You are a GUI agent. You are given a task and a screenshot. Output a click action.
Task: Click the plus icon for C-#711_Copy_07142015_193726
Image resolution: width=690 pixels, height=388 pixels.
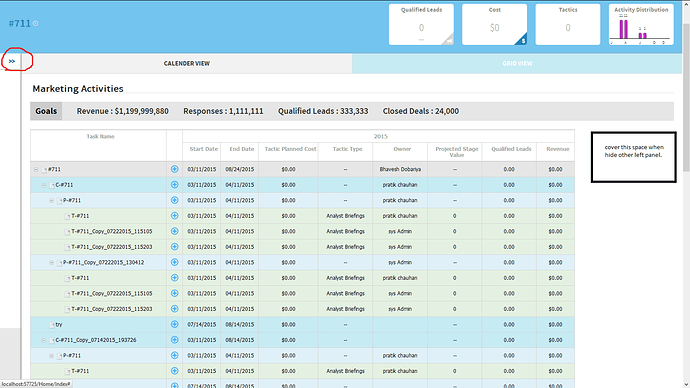(175, 340)
